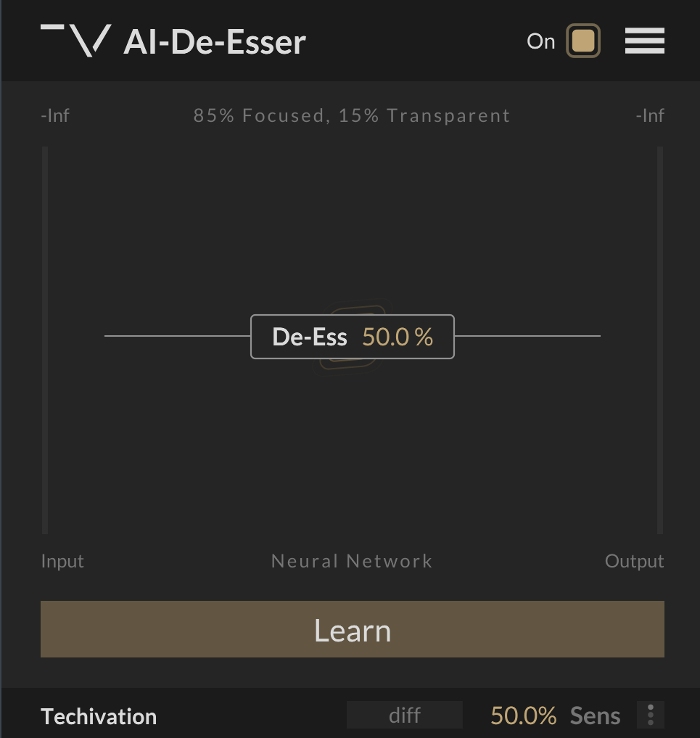Toggle the On power switch
700x738 pixels.
tap(583, 41)
